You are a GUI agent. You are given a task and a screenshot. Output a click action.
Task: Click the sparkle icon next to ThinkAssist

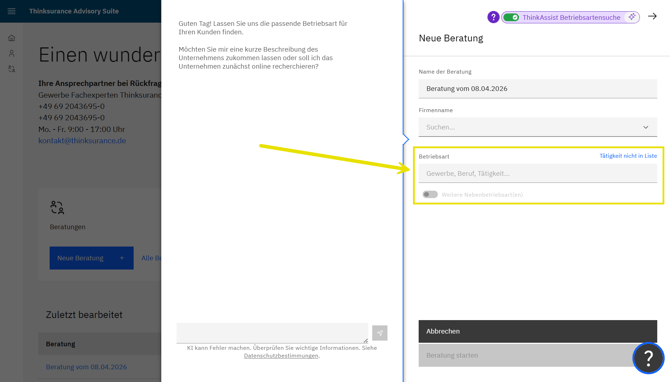[x=632, y=17]
